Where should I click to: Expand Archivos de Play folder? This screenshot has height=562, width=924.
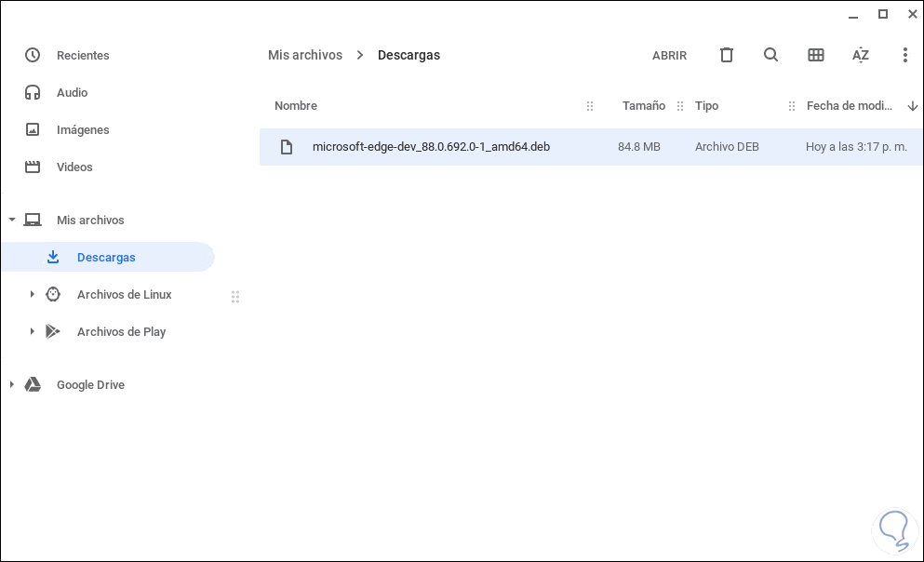tap(33, 332)
